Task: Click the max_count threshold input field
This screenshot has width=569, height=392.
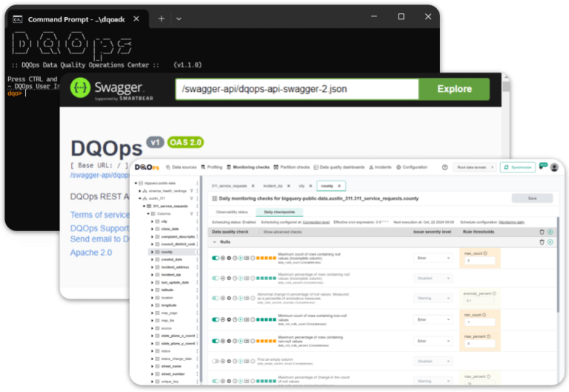Action: pos(480,261)
